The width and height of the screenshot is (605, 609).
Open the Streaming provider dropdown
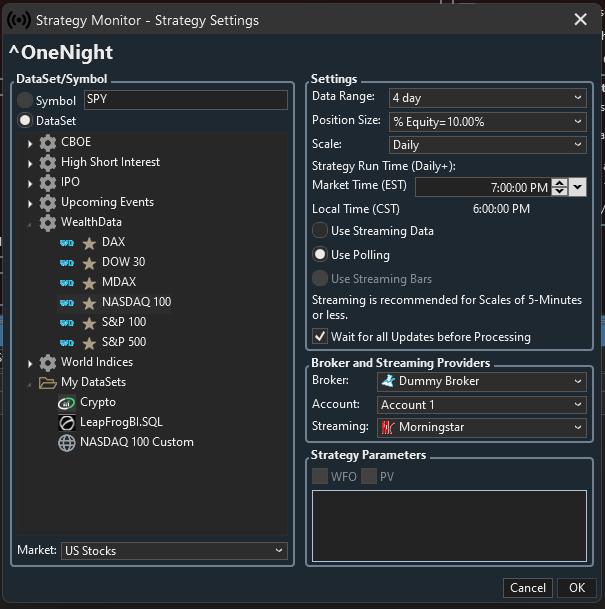pyautogui.click(x=480, y=427)
